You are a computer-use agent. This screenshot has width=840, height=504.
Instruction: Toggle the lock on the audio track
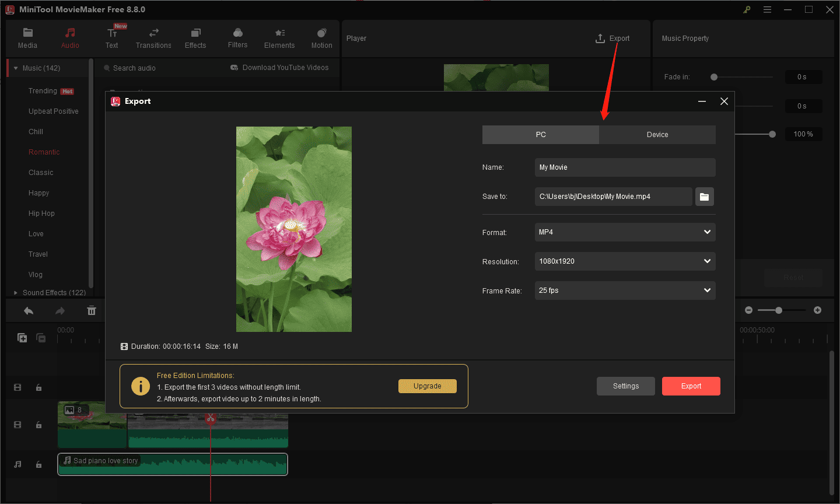pyautogui.click(x=39, y=465)
